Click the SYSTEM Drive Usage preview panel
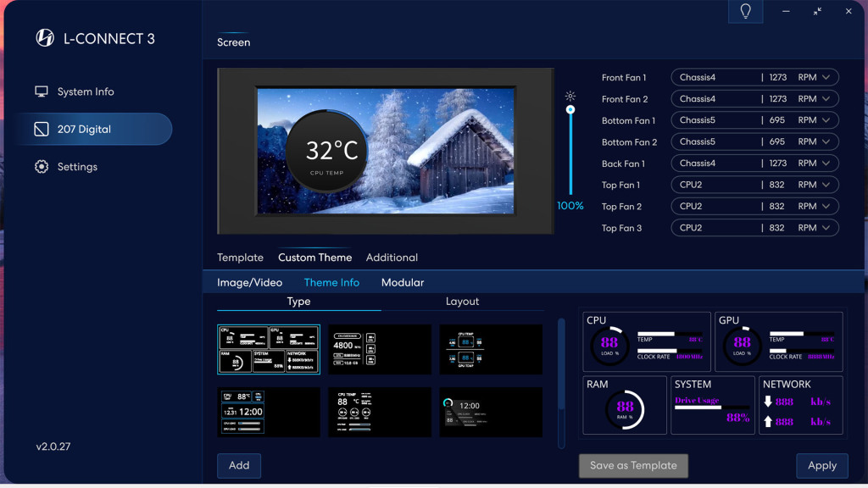This screenshot has width=868, height=488. pos(712,405)
